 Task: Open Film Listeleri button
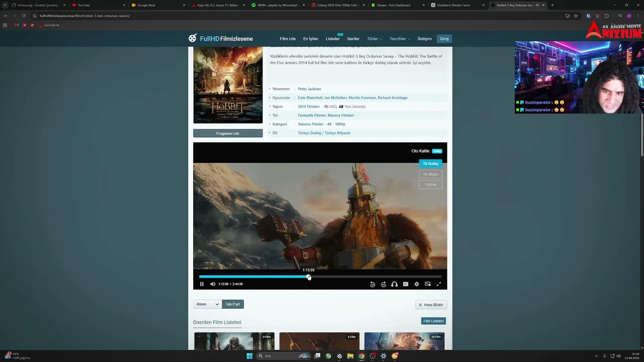(433, 321)
